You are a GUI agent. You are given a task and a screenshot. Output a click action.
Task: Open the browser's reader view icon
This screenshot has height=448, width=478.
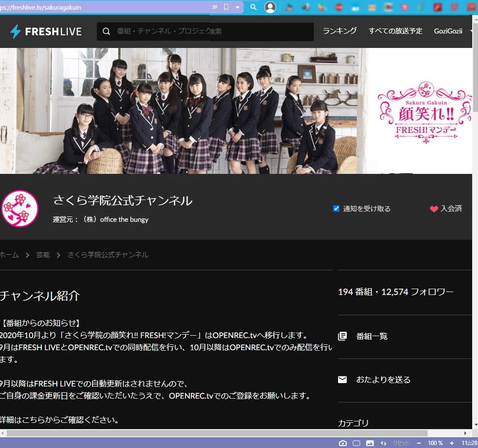(x=215, y=7)
